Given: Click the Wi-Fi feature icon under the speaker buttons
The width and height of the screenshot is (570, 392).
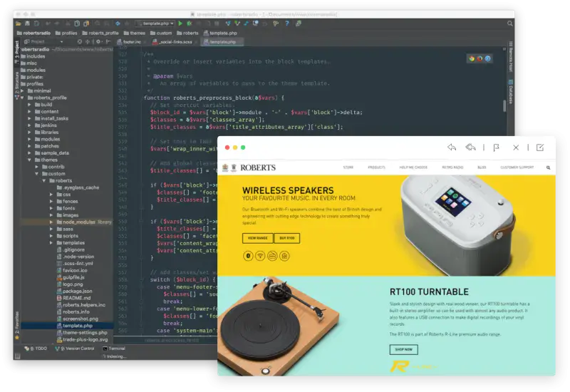Looking at the screenshot, I should [260, 256].
